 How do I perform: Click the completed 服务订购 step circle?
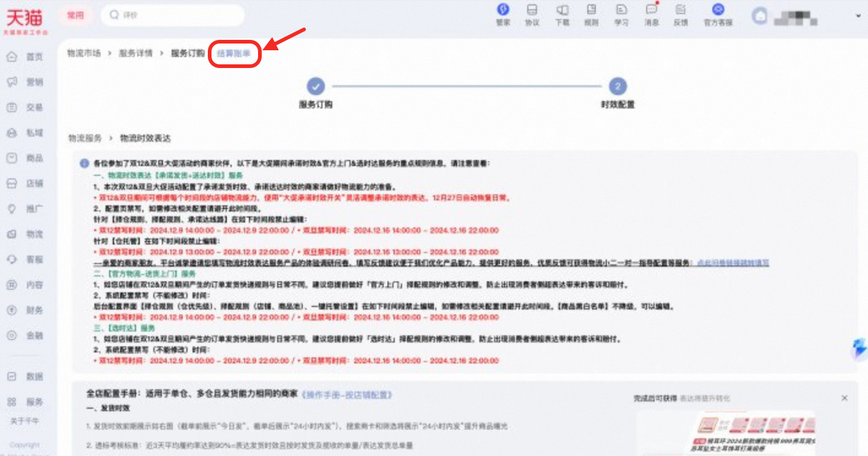click(x=316, y=86)
